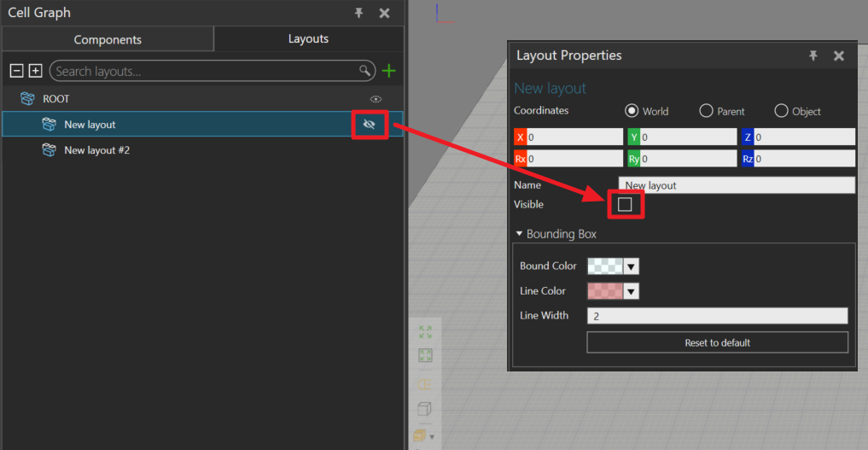The height and width of the screenshot is (450, 868).
Task: Enable the Visible checkbox
Action: tap(625, 204)
